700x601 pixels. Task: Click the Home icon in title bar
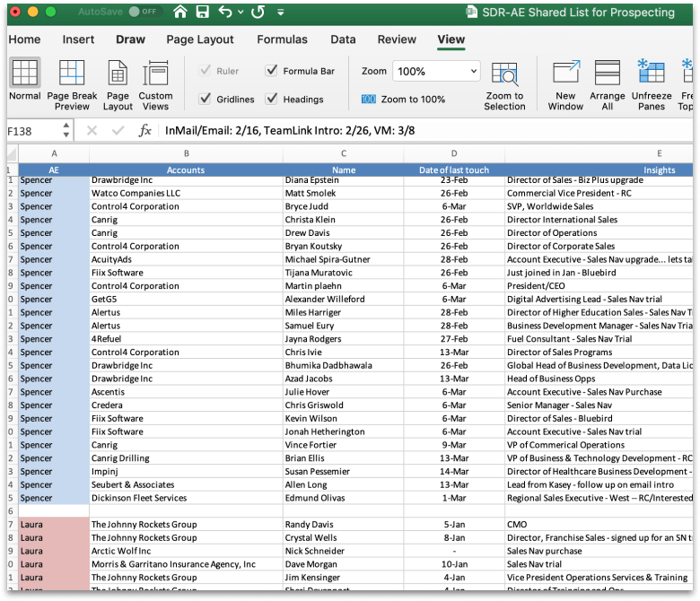click(179, 12)
